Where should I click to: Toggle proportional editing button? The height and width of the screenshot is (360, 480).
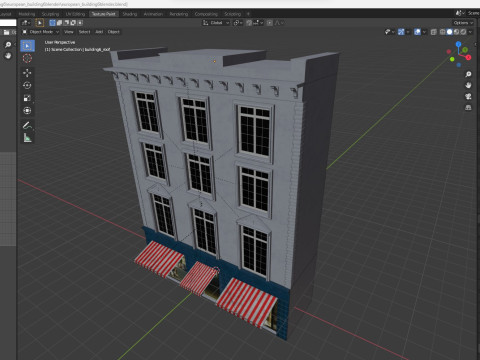tap(270, 23)
